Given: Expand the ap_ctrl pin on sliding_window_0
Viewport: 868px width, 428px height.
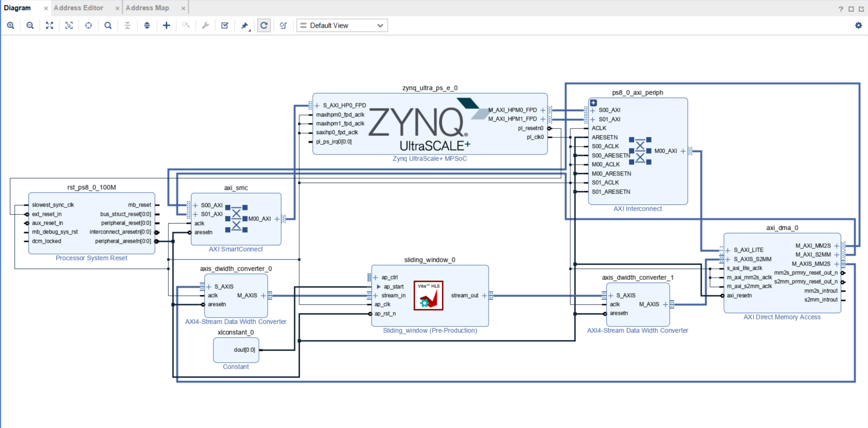Looking at the screenshot, I should (375, 278).
